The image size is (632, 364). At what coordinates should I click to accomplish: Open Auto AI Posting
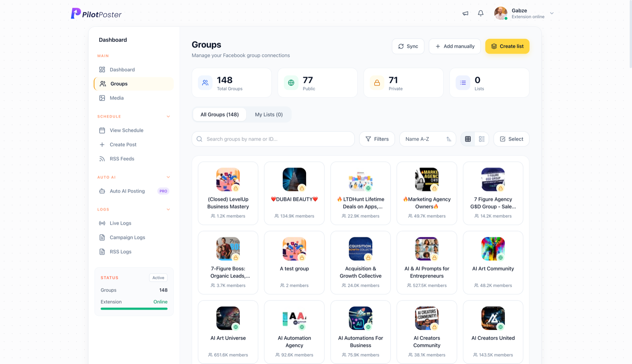point(134,191)
